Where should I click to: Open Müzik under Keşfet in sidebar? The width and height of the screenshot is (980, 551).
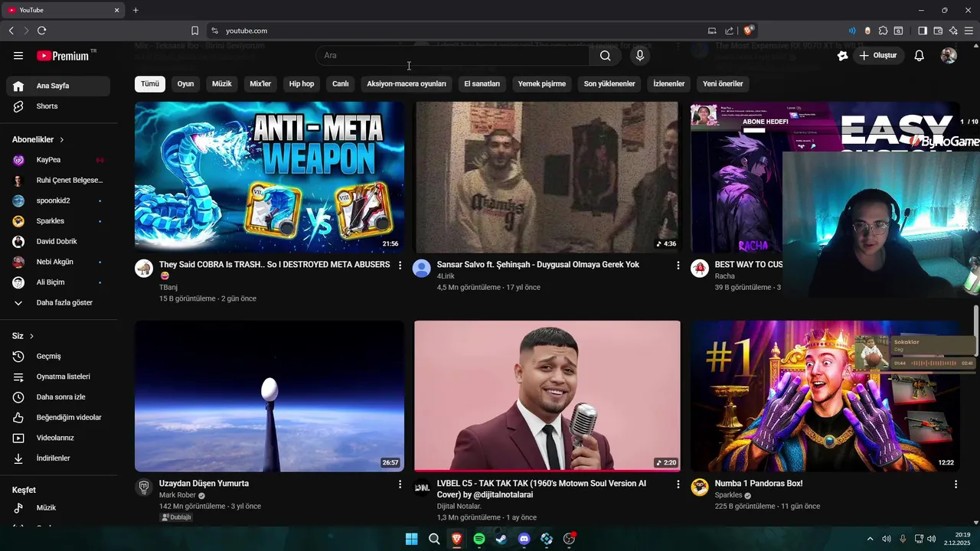click(58, 507)
